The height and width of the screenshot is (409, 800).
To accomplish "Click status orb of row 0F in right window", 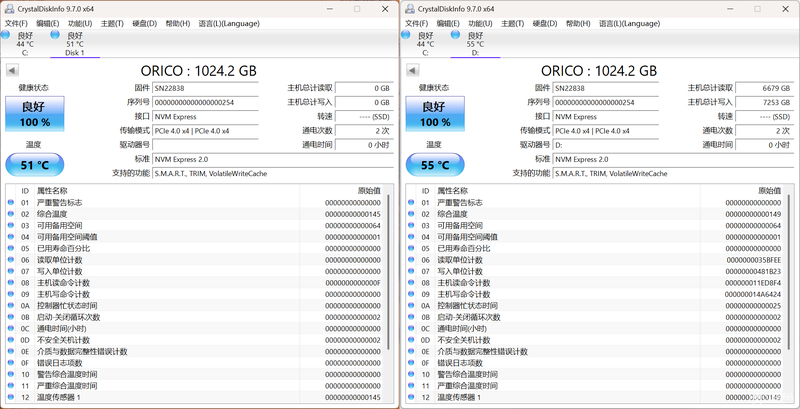I will (411, 363).
